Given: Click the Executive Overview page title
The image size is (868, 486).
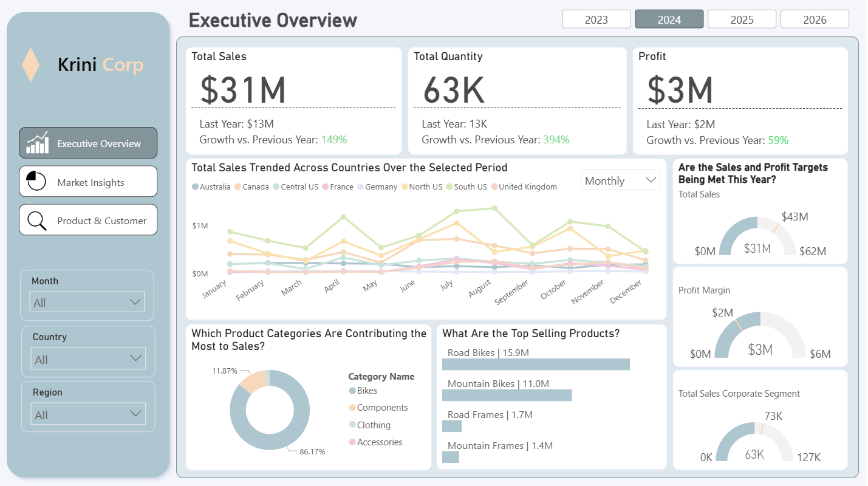Looking at the screenshot, I should click(273, 20).
